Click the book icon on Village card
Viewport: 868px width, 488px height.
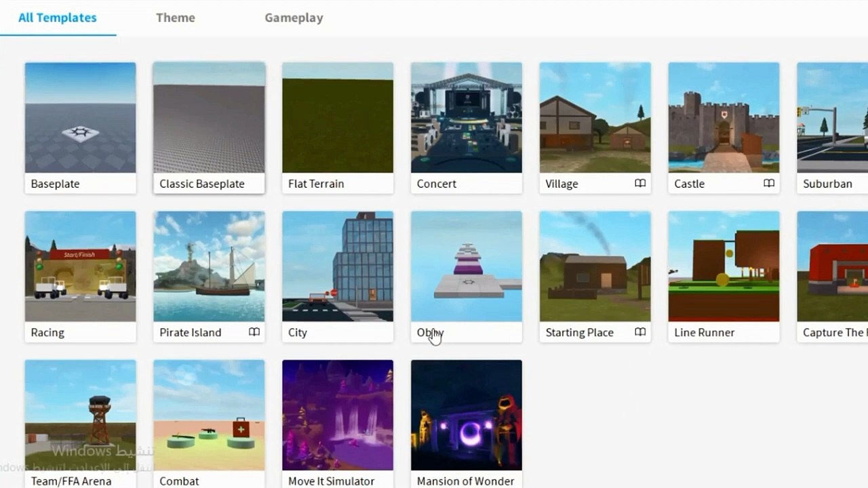click(x=640, y=184)
